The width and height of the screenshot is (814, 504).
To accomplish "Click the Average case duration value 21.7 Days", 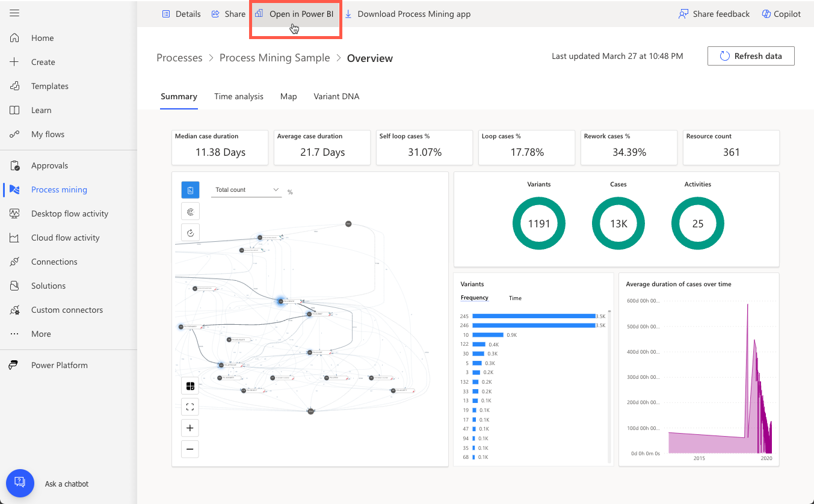I will pyautogui.click(x=322, y=153).
